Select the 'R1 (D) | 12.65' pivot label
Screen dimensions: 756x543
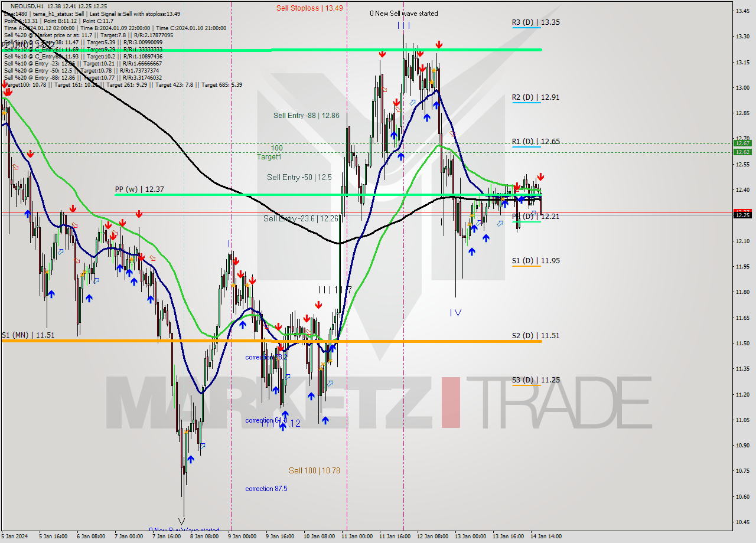point(536,142)
